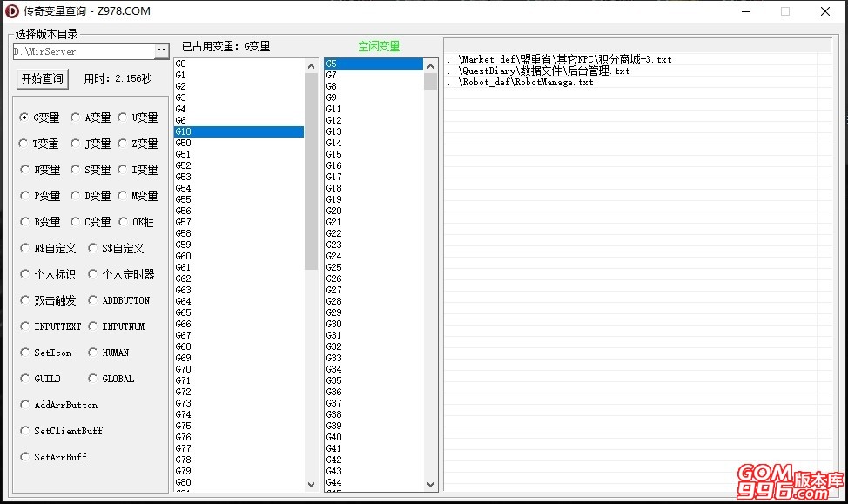848x504 pixels.
Task: Choose the SetClientBuff radio option
Action: (61, 431)
